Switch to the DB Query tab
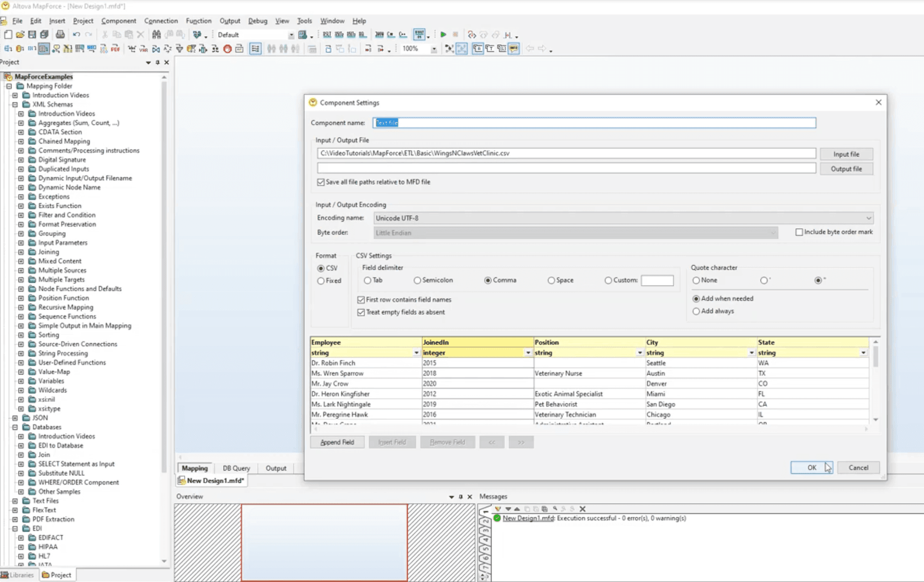The width and height of the screenshot is (924, 582). pyautogui.click(x=237, y=468)
